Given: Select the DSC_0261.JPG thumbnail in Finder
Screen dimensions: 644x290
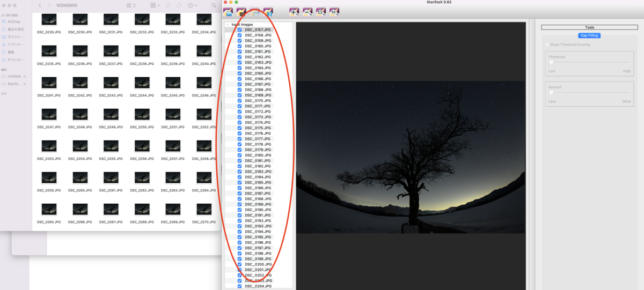Looking at the screenshot, I should click(111, 177).
